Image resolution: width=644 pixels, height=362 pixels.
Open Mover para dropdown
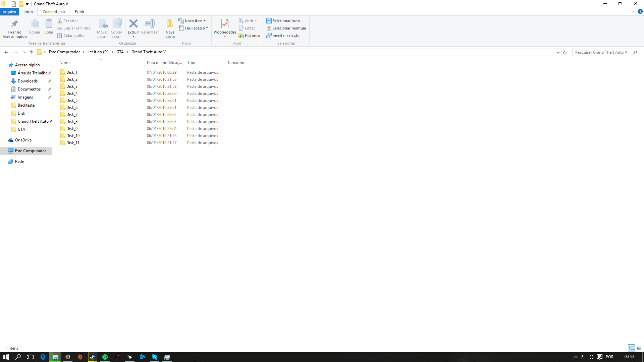tap(102, 28)
